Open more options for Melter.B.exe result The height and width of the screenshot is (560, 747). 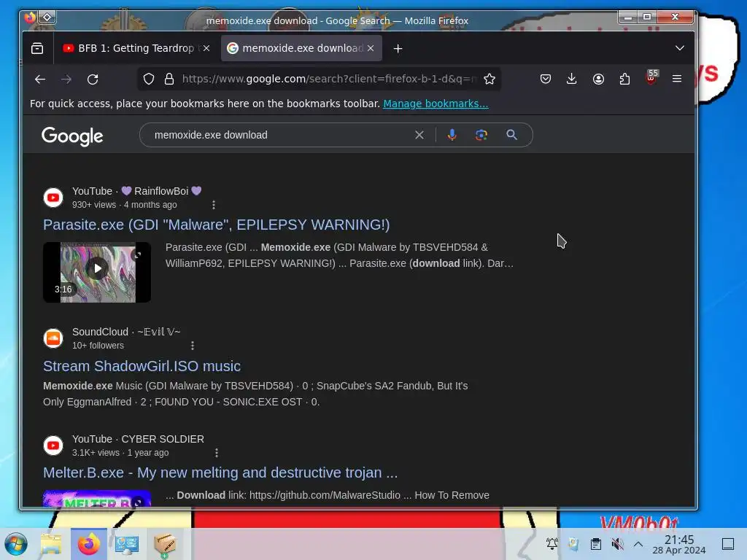(x=217, y=453)
